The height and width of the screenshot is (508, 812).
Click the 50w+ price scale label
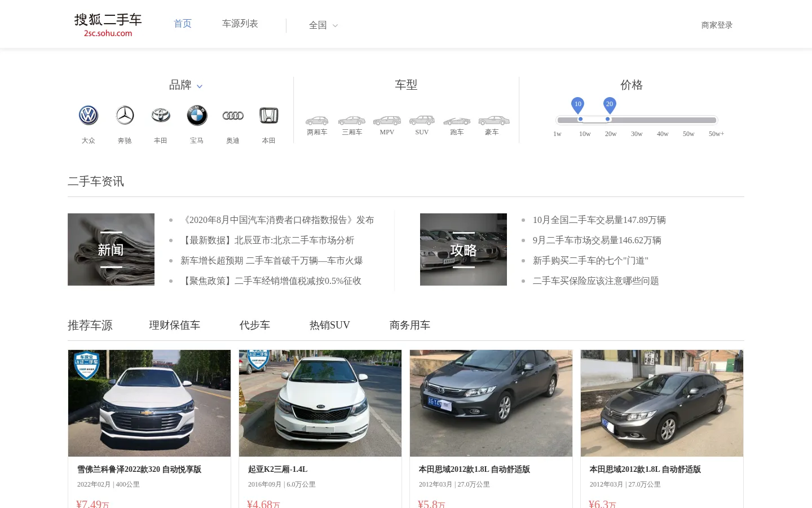click(x=716, y=134)
